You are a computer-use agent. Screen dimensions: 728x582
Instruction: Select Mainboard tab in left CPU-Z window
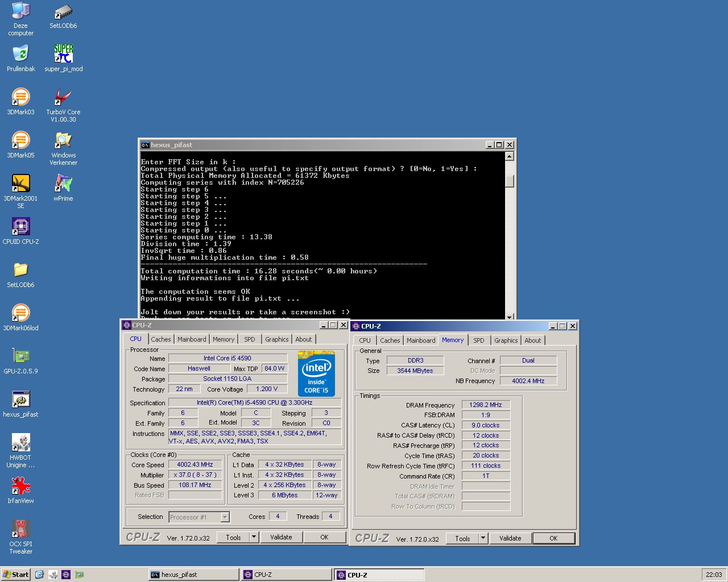(192, 339)
